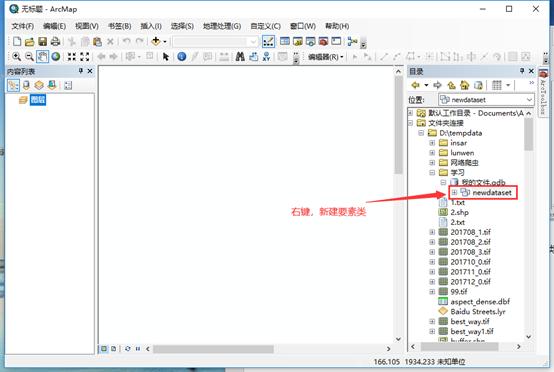Select the 图层 data frame
The width and height of the screenshot is (554, 372).
tap(38, 100)
